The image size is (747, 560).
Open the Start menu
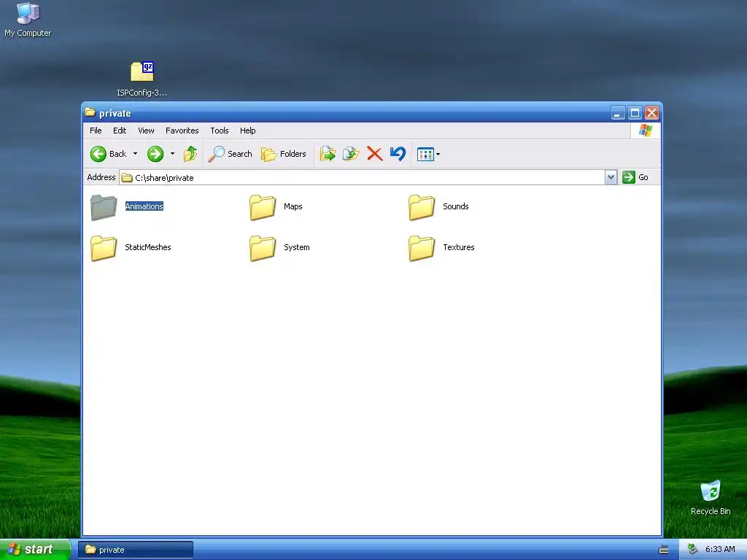point(35,550)
